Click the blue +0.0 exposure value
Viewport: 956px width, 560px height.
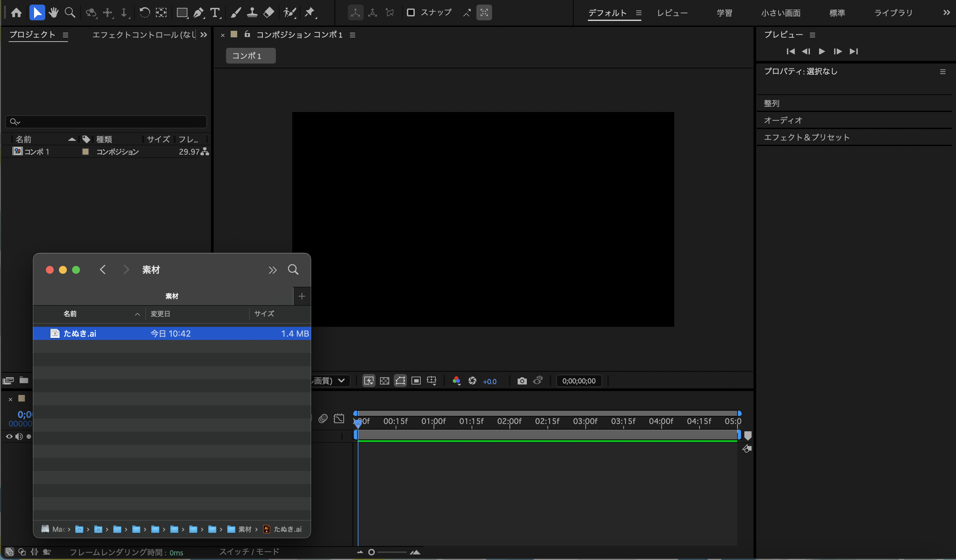point(489,382)
